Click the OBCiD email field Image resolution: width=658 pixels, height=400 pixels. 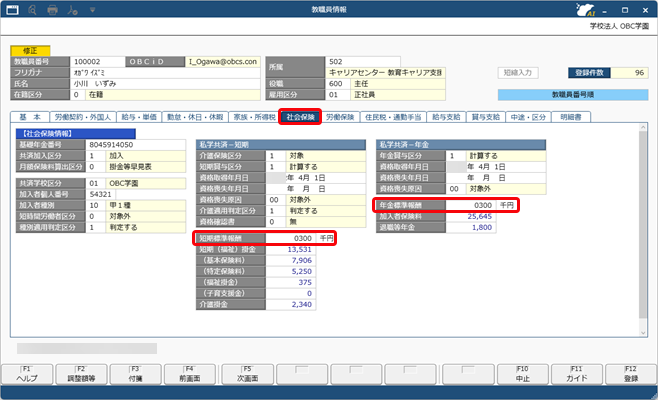click(223, 62)
